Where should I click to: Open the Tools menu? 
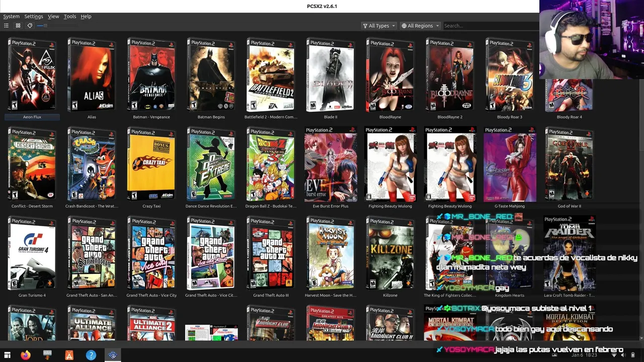point(70,16)
